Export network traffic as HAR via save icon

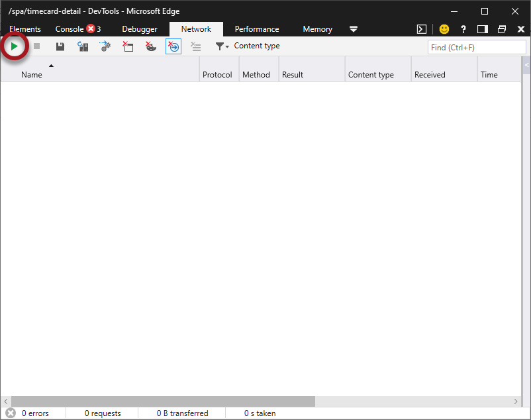point(60,46)
